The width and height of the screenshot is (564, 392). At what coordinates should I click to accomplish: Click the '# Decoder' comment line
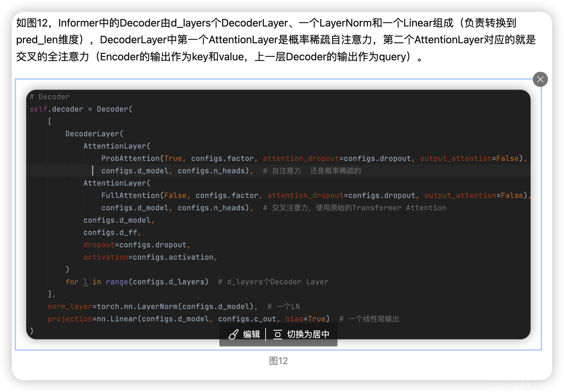pos(50,97)
